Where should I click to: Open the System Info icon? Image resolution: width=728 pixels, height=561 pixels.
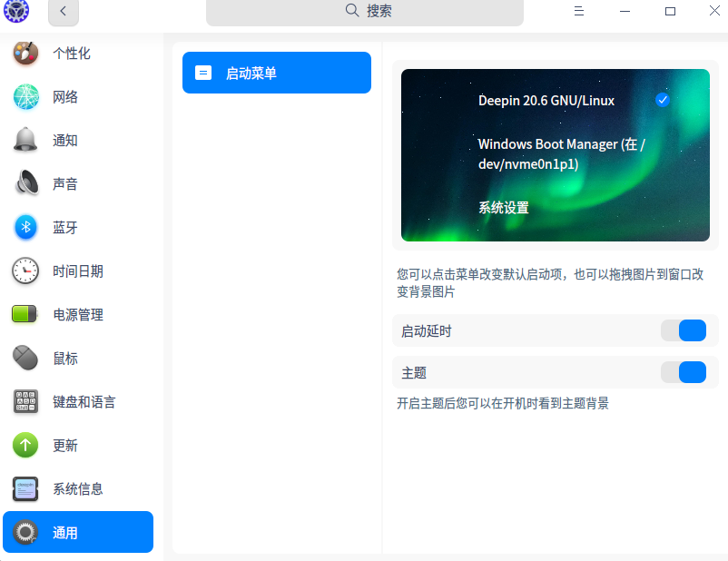click(25, 488)
